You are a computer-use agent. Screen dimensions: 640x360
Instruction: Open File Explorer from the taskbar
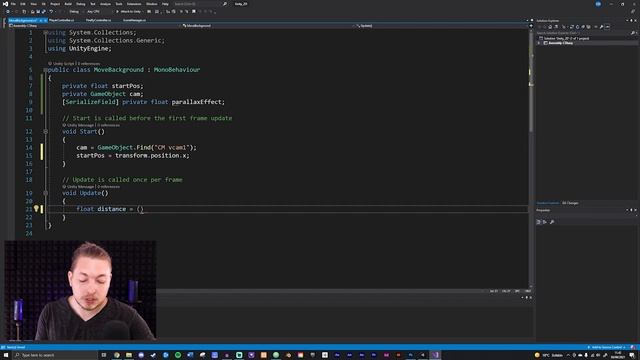[129, 355]
